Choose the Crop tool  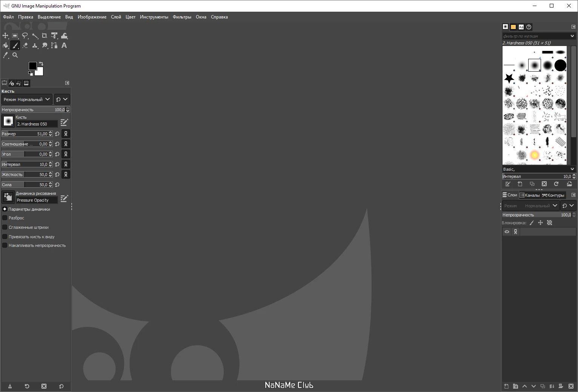point(44,35)
